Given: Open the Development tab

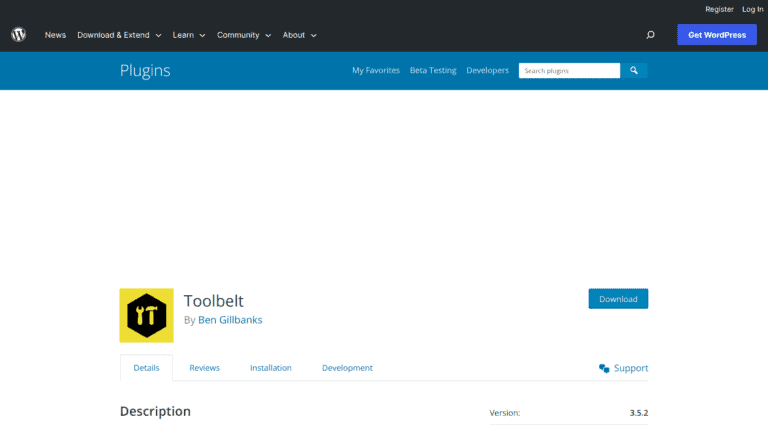Looking at the screenshot, I should coord(347,368).
